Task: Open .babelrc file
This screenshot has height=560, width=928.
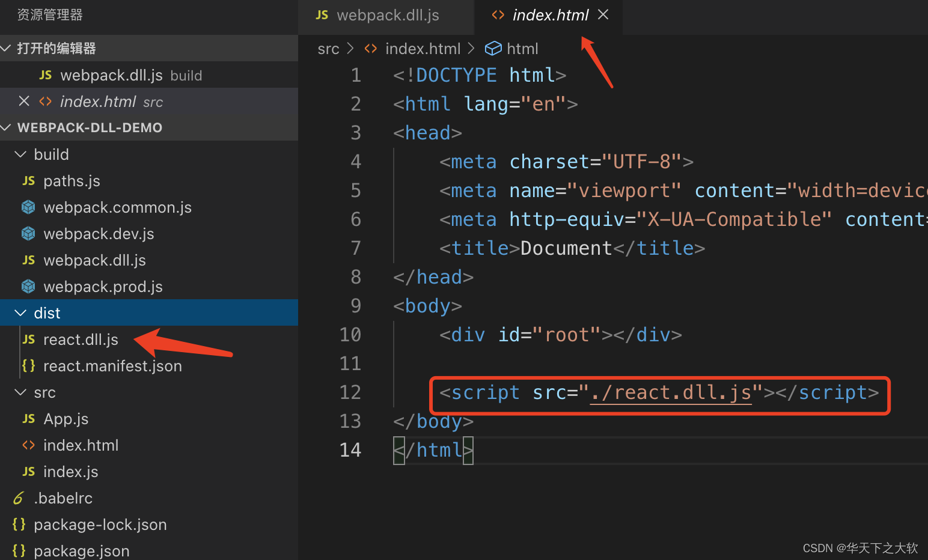Action: pyautogui.click(x=149, y=498)
